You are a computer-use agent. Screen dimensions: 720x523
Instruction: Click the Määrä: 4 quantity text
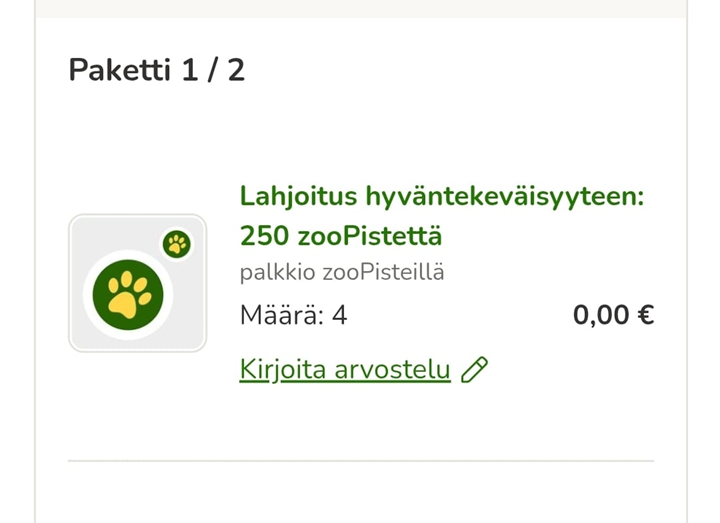[293, 316]
